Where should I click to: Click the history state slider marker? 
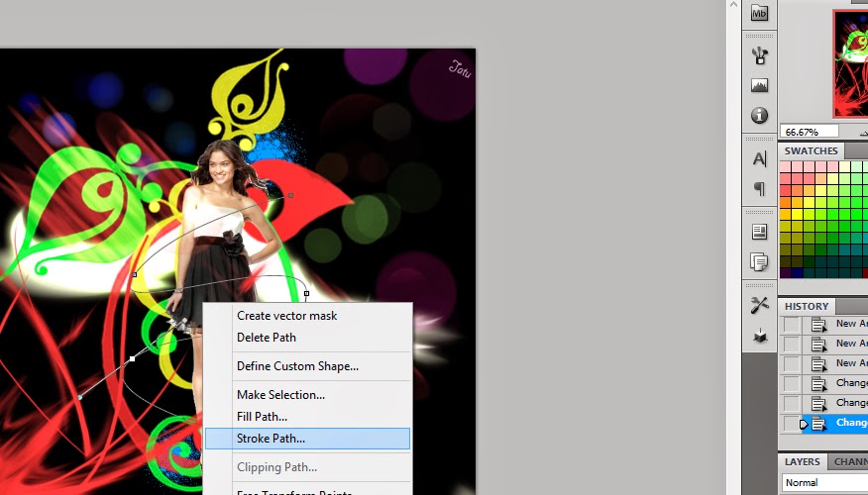(804, 424)
